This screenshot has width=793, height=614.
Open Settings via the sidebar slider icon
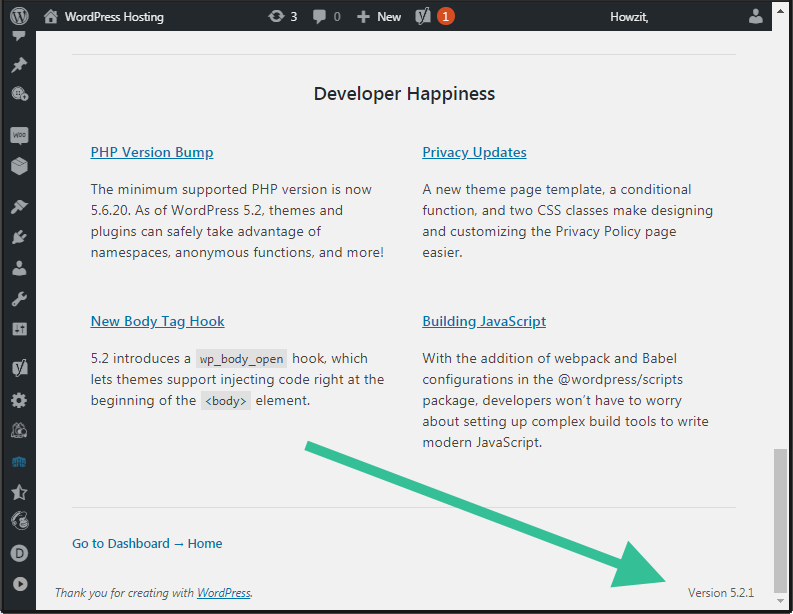click(19, 329)
